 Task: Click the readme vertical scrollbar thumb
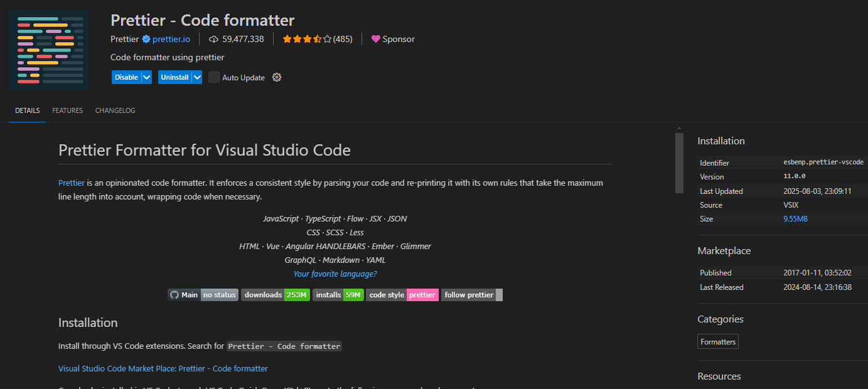[679, 163]
